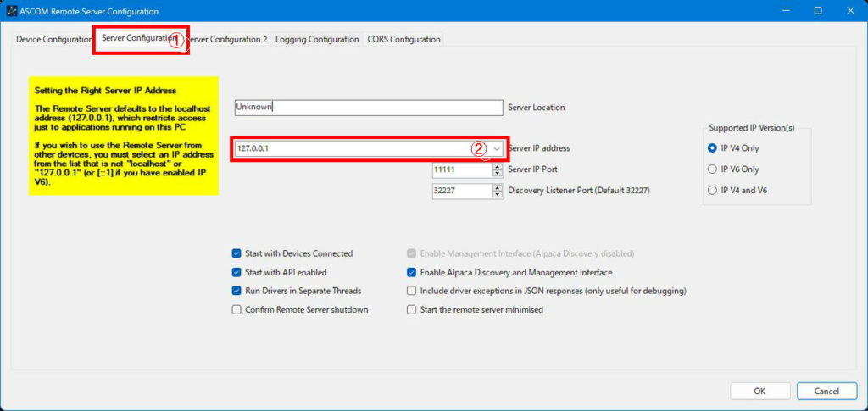Toggle Start with API enabled checkbox

pyautogui.click(x=236, y=273)
